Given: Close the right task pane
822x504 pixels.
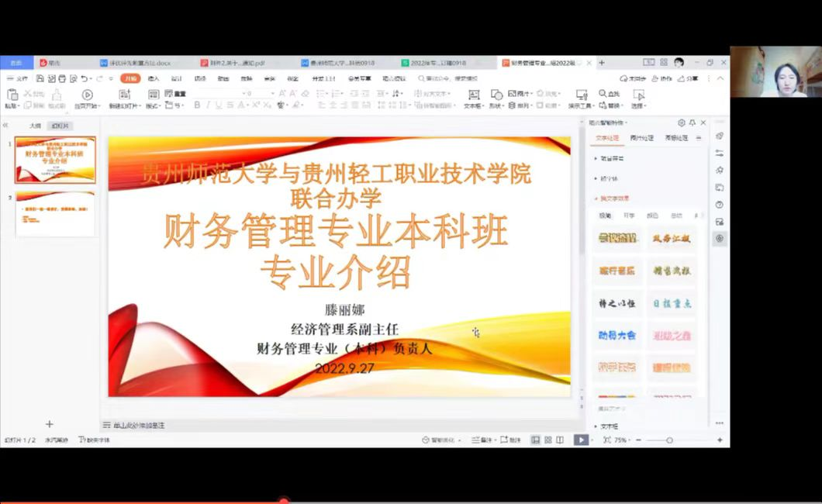Looking at the screenshot, I should click(x=703, y=123).
